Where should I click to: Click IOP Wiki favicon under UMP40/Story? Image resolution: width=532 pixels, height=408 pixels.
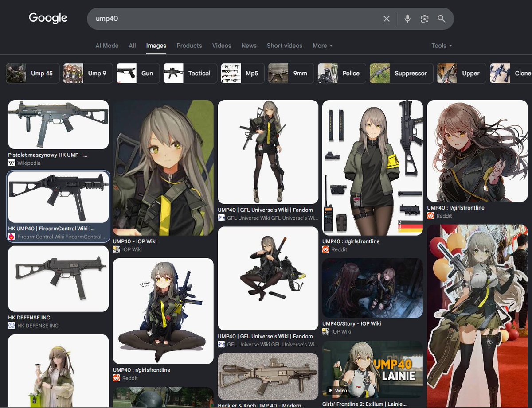click(x=326, y=331)
